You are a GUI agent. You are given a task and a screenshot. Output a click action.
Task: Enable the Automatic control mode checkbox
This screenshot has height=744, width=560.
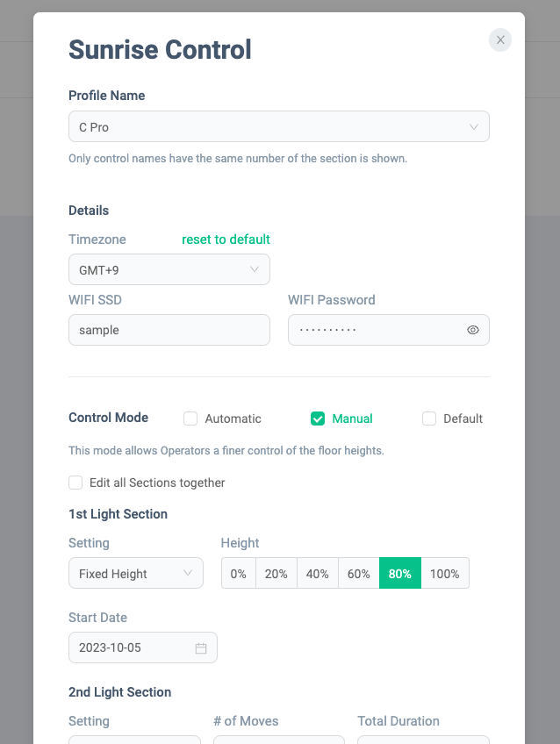(x=190, y=418)
